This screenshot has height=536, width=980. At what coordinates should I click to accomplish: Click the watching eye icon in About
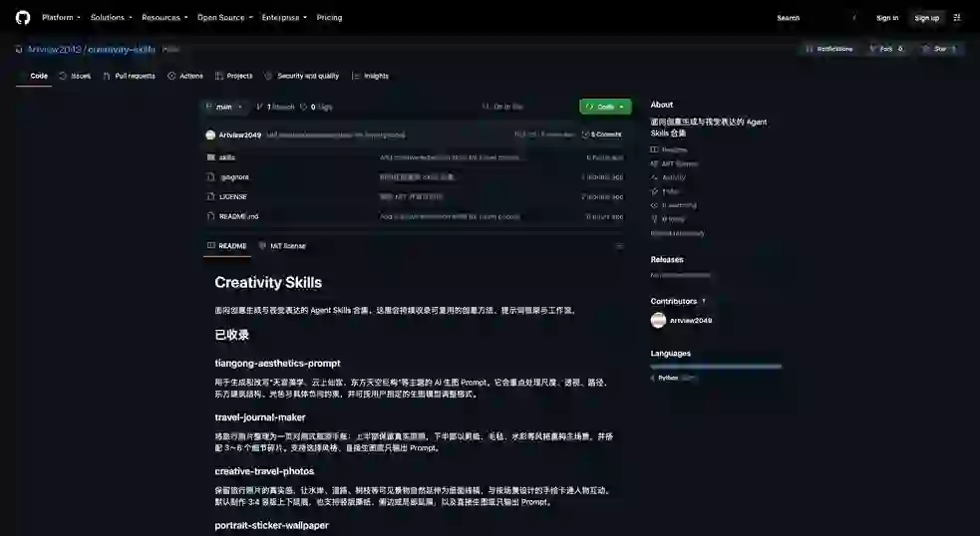click(654, 205)
